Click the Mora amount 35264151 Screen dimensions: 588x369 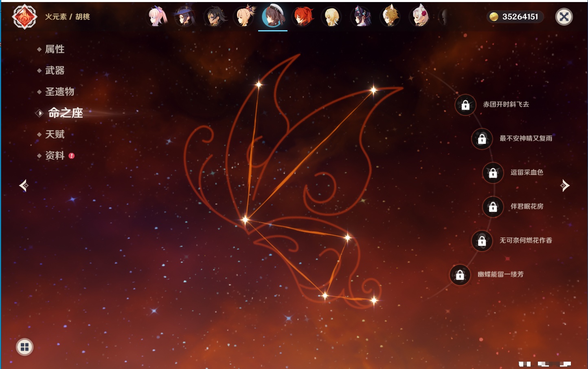click(x=520, y=17)
